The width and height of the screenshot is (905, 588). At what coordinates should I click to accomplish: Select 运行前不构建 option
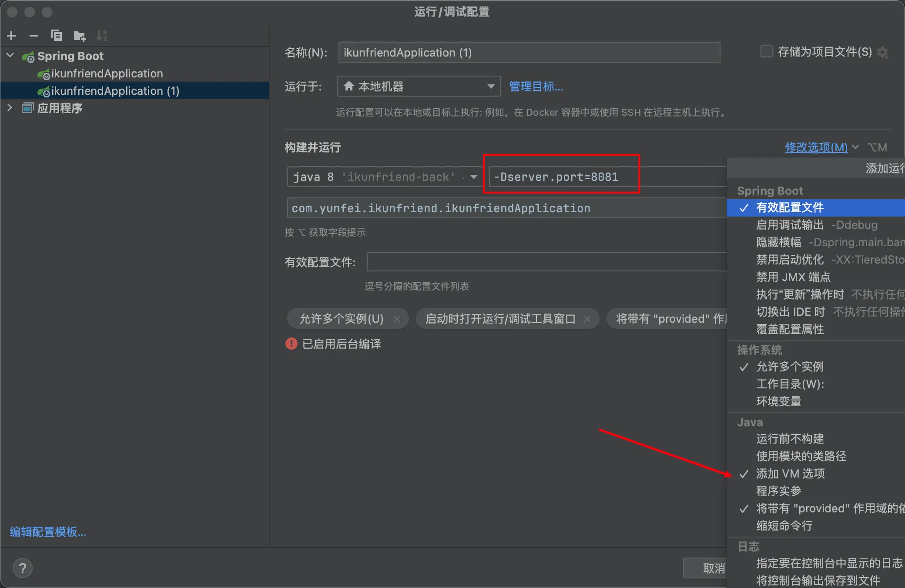tap(816, 439)
